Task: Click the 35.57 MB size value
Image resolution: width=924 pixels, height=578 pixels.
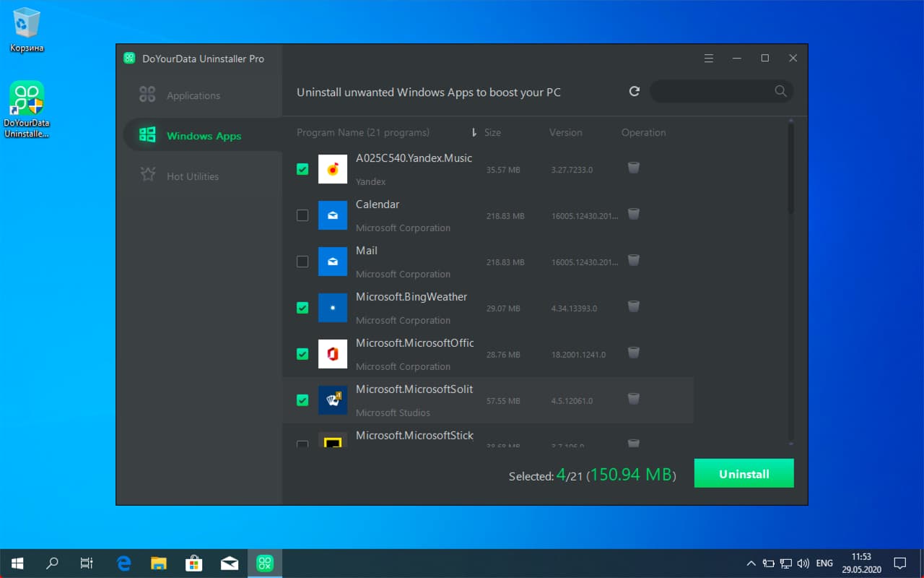Action: click(x=503, y=170)
